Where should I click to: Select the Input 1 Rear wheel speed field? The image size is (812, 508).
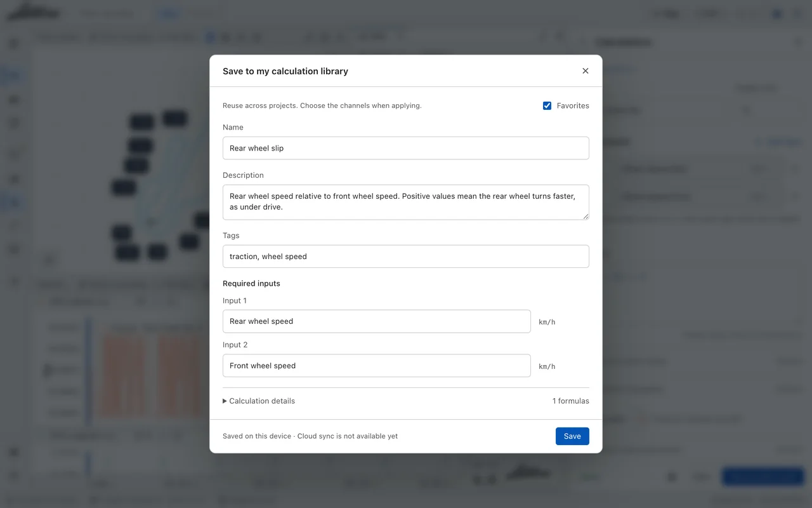[377, 321]
